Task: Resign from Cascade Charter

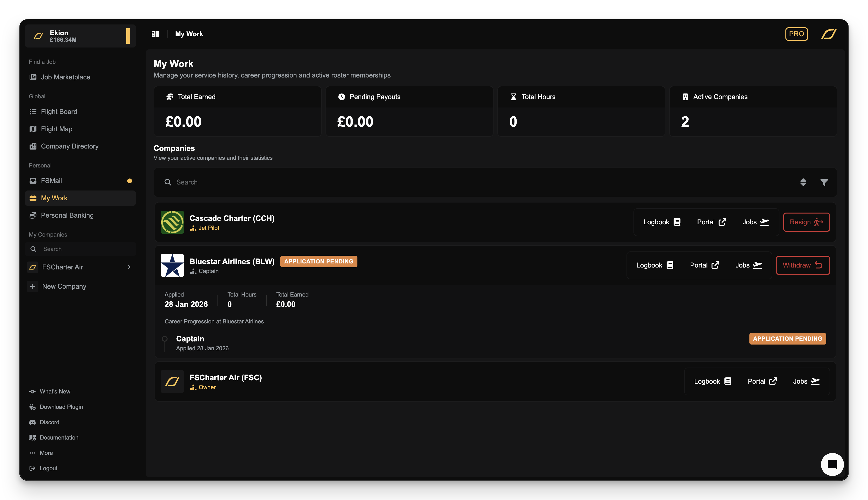Action: (806, 222)
